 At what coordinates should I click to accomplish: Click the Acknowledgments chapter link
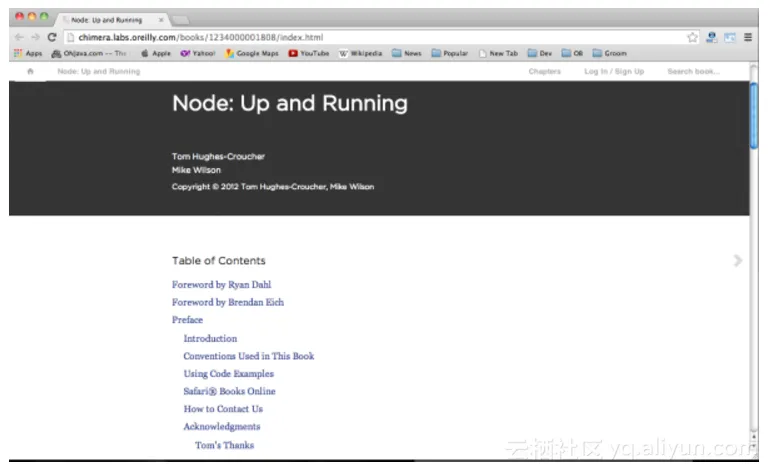point(221,427)
